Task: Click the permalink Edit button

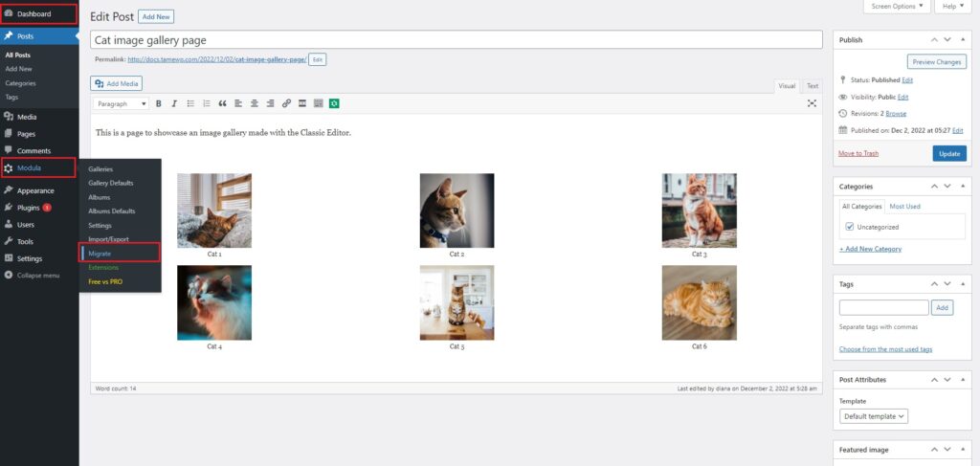Action: pyautogui.click(x=318, y=59)
